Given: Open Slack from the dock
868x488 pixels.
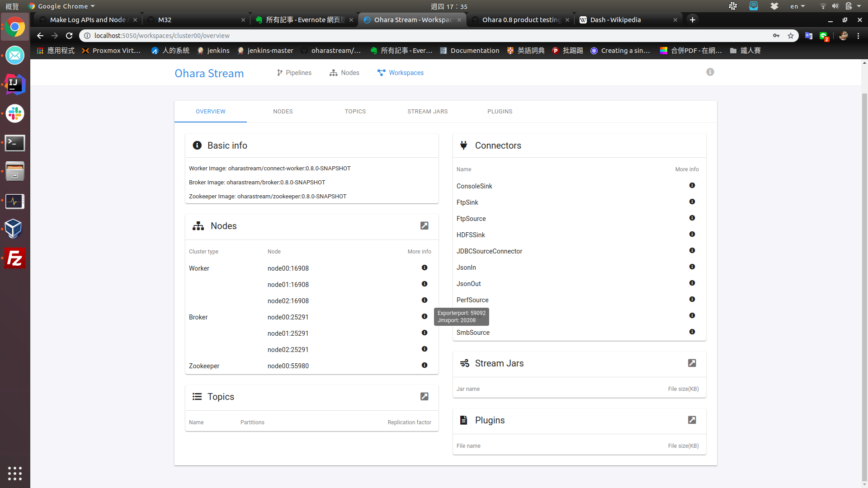Looking at the screenshot, I should point(15,113).
